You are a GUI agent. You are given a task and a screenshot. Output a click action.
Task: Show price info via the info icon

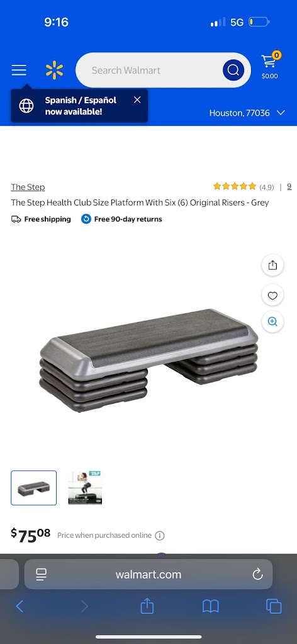(160, 536)
